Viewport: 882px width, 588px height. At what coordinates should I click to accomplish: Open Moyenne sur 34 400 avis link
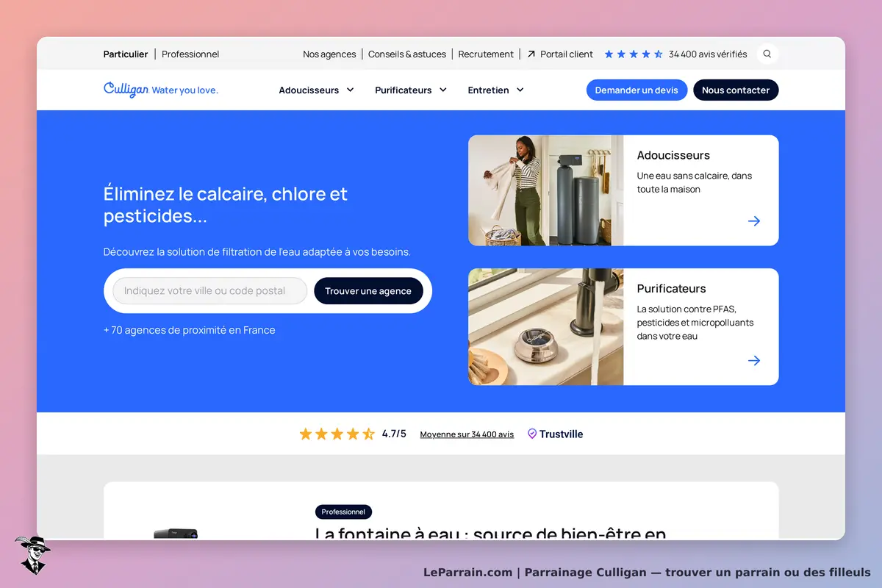tap(467, 434)
